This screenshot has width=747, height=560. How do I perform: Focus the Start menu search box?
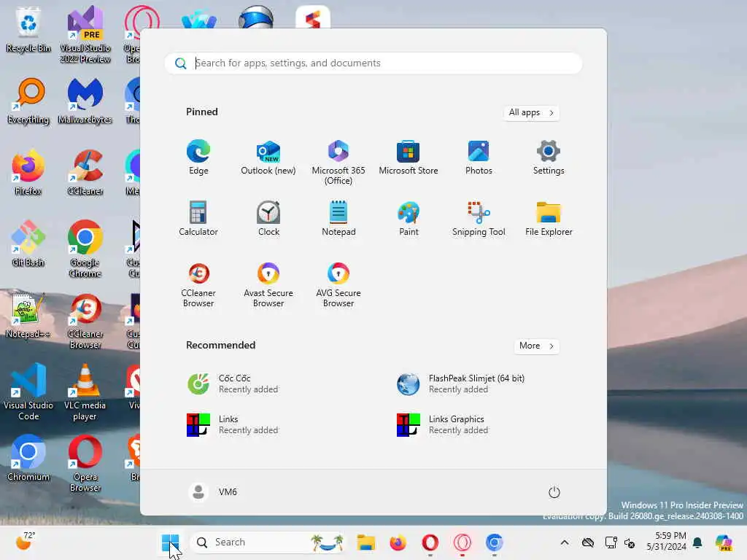pos(373,63)
